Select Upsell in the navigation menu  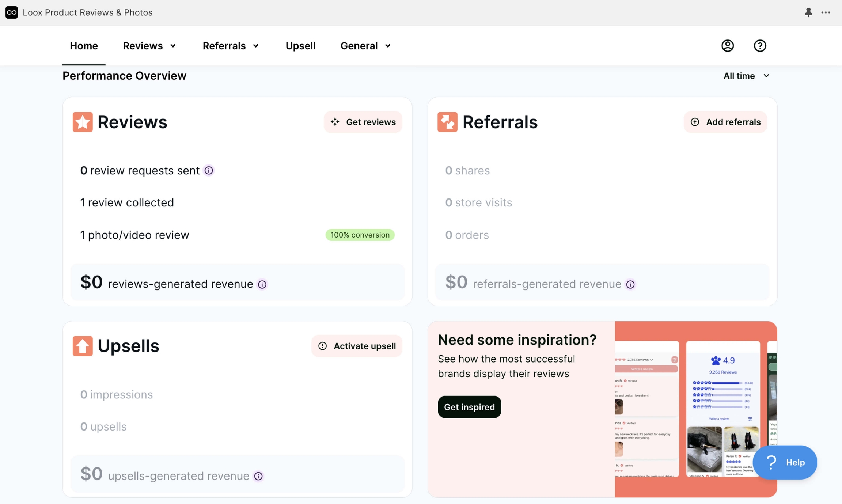(x=300, y=45)
